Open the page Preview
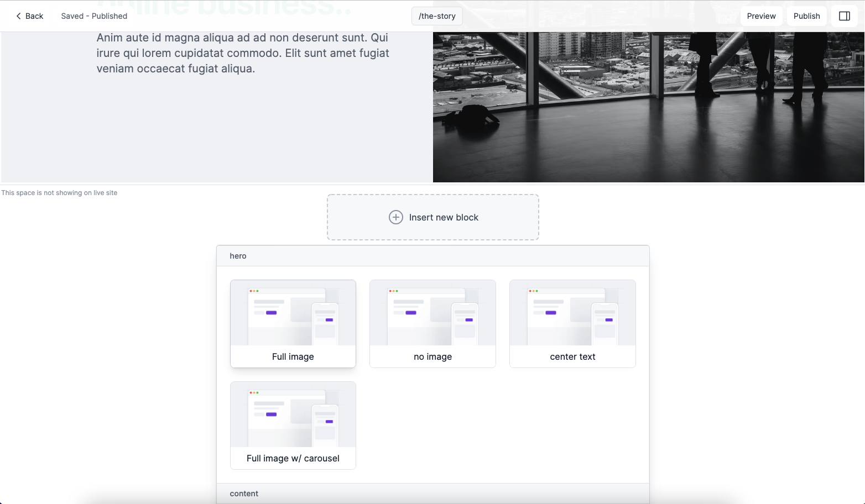 coord(761,16)
